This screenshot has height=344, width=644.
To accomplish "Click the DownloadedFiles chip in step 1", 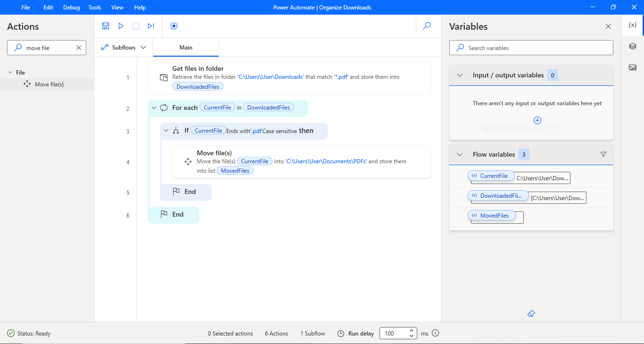I will coord(198,86).
